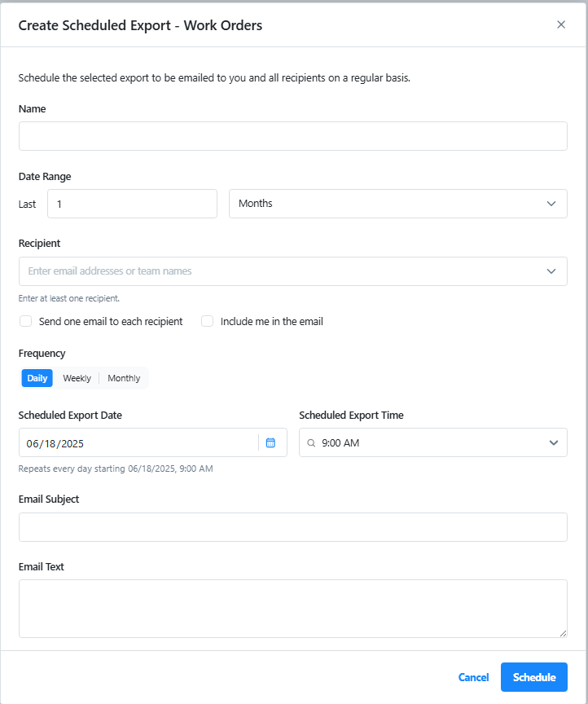Select the Daily frequency tab

pos(37,378)
